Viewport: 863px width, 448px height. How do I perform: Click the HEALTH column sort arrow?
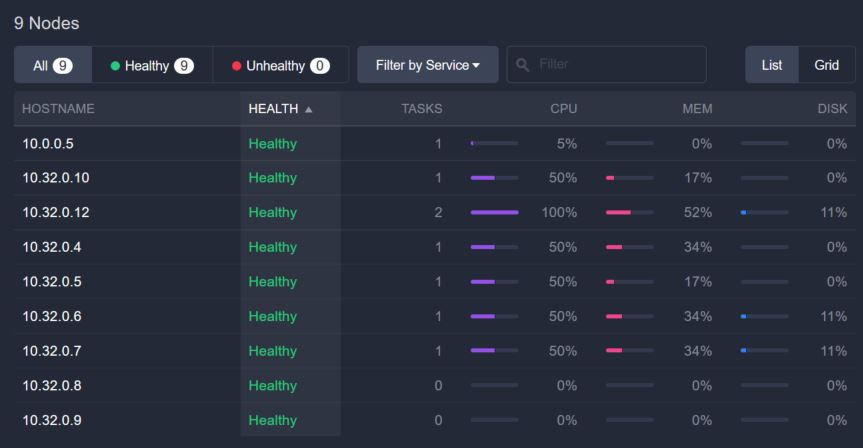click(x=309, y=109)
